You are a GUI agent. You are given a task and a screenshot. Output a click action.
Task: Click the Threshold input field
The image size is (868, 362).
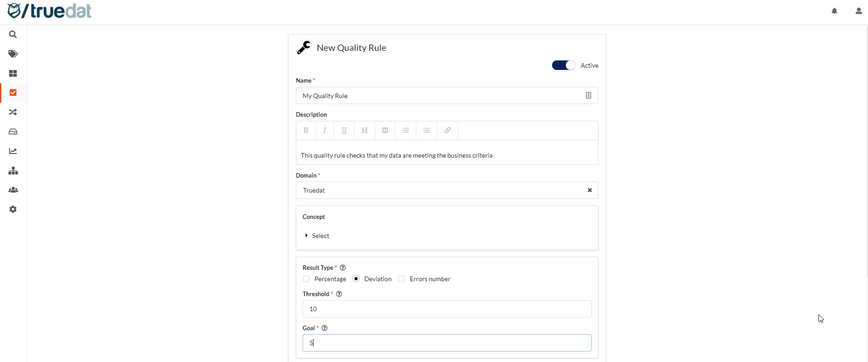click(x=447, y=309)
